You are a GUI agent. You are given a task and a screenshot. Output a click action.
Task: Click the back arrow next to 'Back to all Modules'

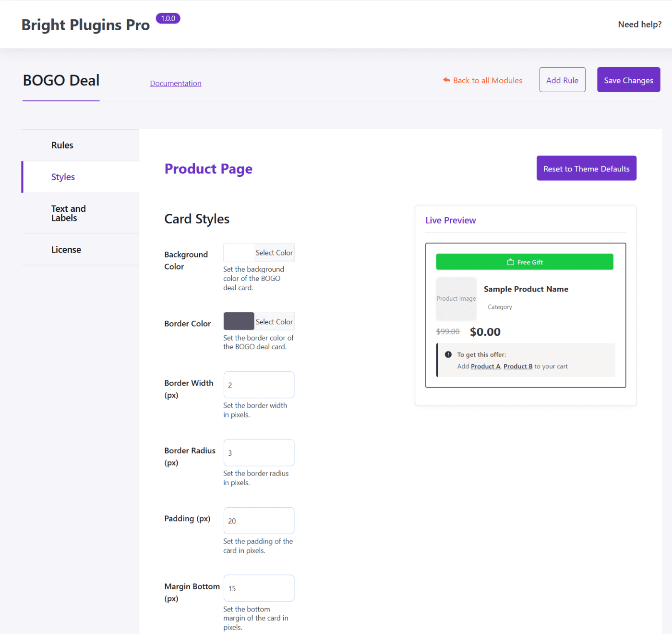click(446, 80)
